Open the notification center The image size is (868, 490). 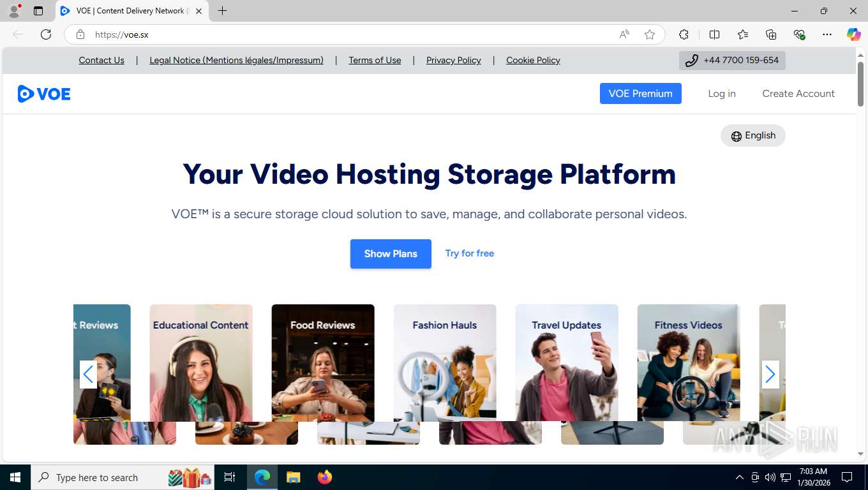pyautogui.click(x=847, y=477)
